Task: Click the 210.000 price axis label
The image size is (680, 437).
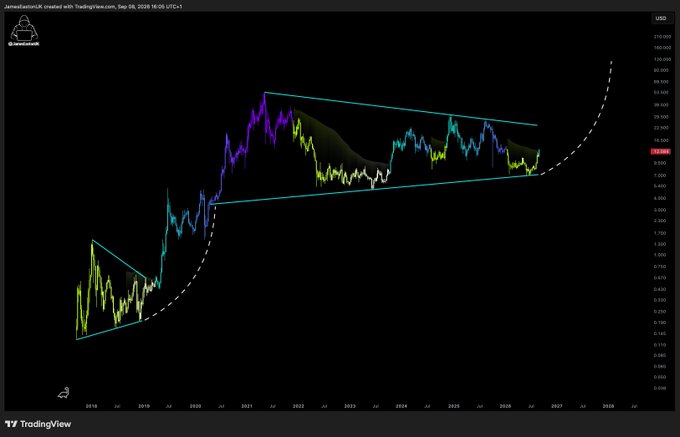Action: tap(661, 37)
